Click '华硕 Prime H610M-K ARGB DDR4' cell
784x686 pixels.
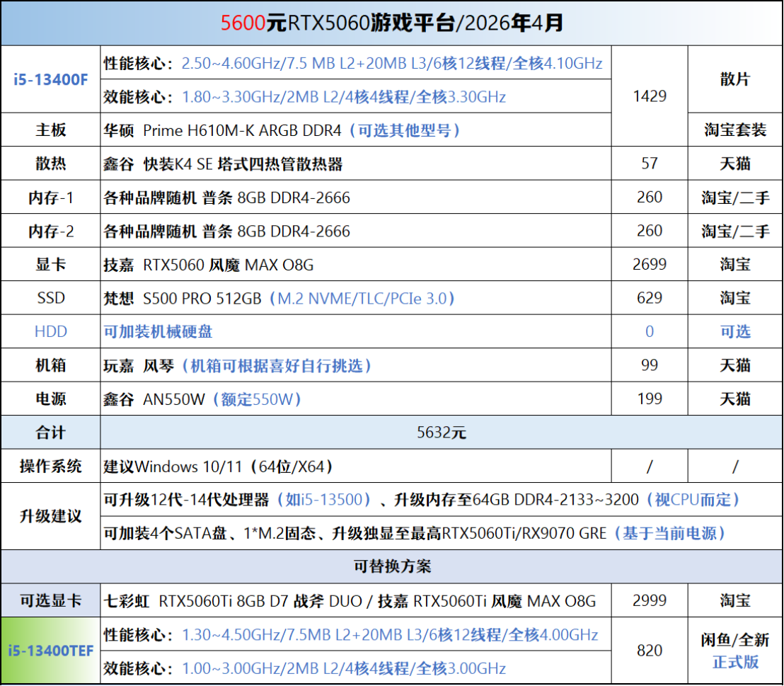coord(355,130)
